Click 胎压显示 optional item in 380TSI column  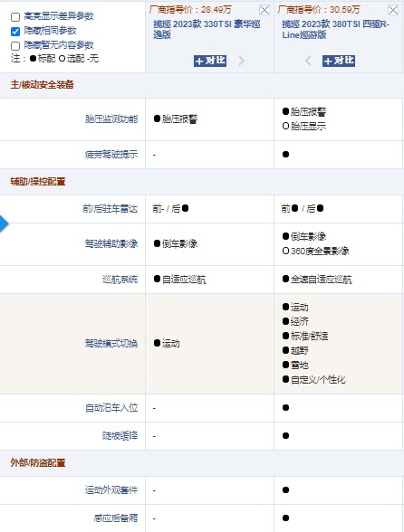[304, 127]
